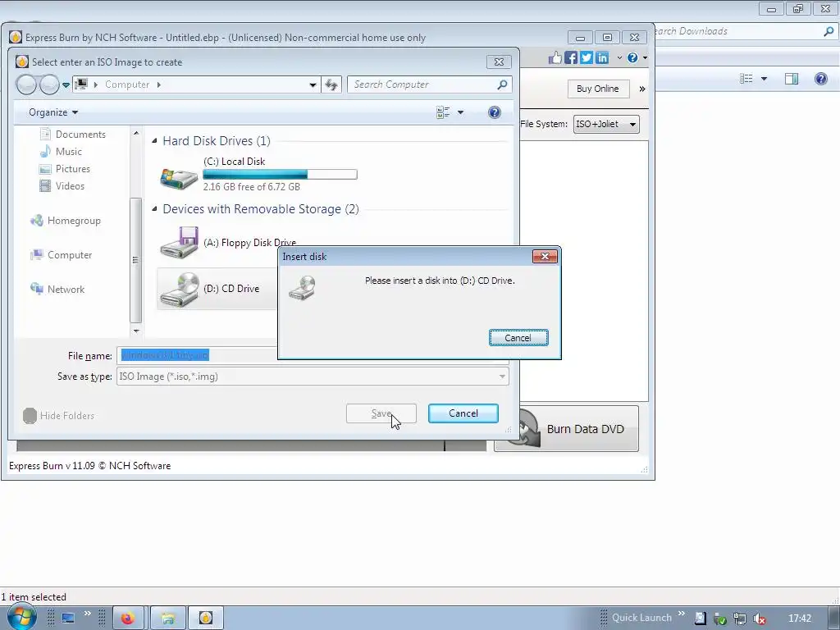Switch to Windows Explorer on the taskbar
The image size is (840, 630).
(x=167, y=619)
